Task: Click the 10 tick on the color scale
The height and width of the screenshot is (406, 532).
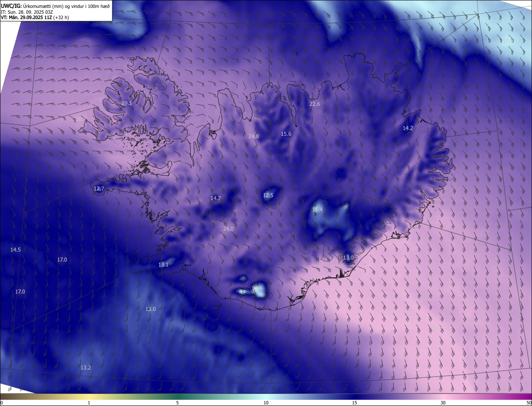Action: pos(266,403)
